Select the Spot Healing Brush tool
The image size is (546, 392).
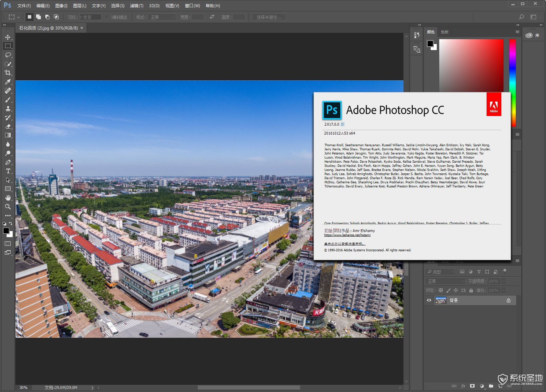click(x=8, y=91)
